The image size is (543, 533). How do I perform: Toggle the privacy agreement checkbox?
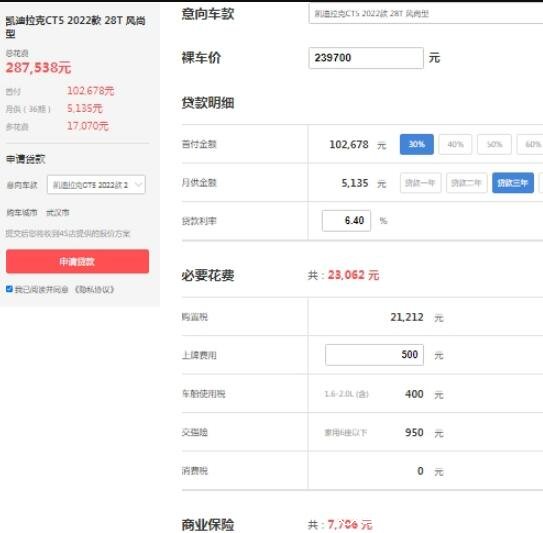[9, 289]
